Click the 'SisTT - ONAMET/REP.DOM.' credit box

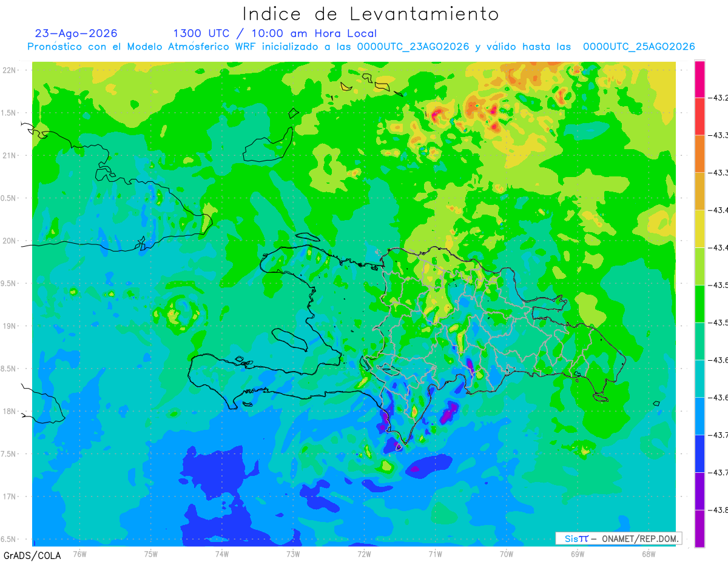(x=619, y=538)
